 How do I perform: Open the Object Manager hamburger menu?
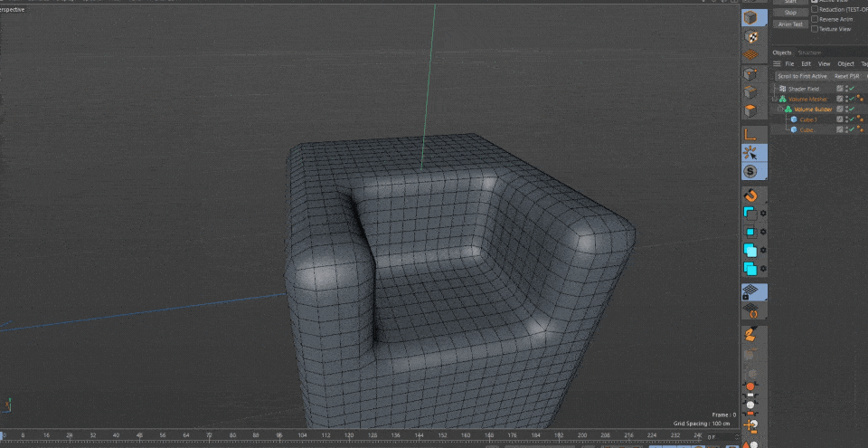(x=777, y=64)
